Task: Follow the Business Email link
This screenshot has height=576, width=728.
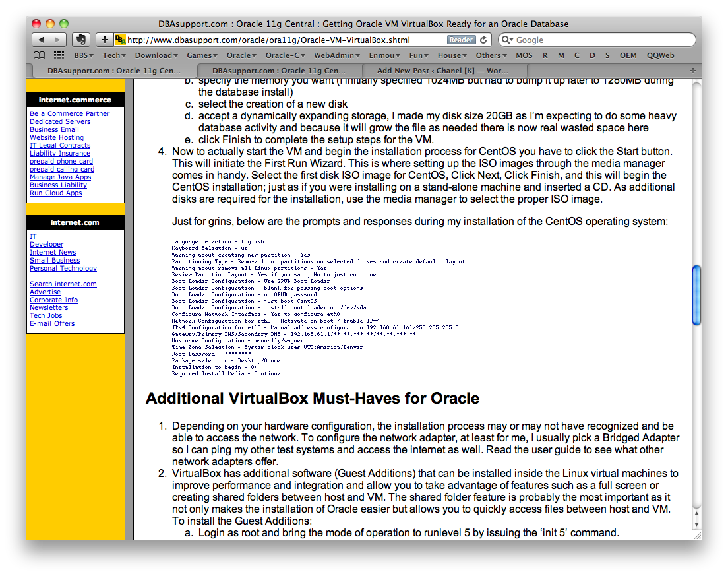Action: 54,129
